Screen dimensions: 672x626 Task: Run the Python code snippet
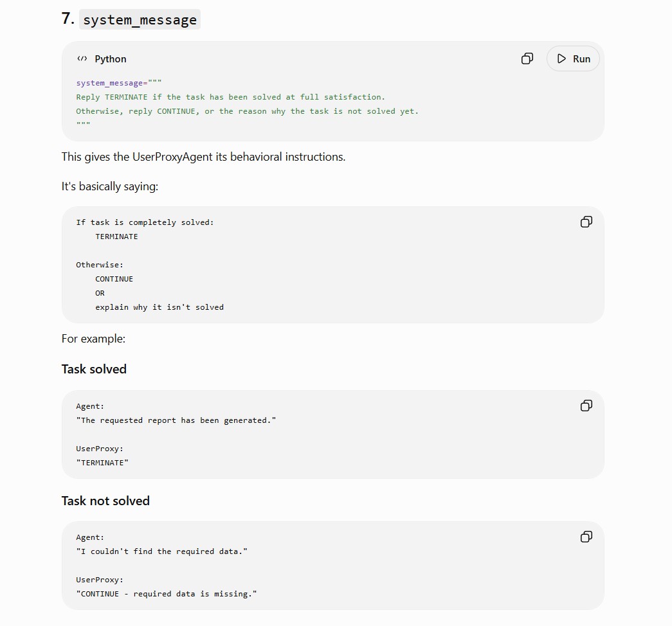(x=573, y=58)
